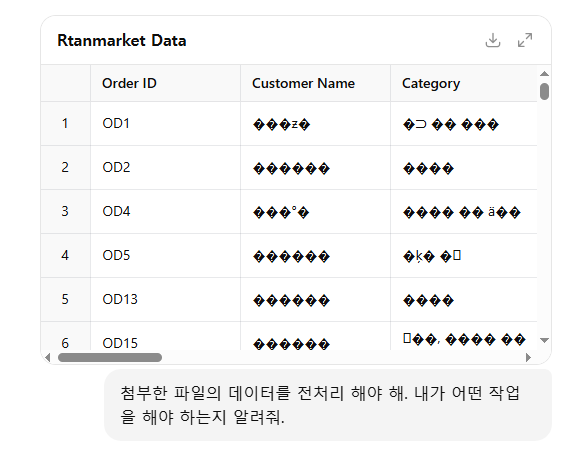
Task: Click the Korean chat message bubble
Action: coord(328,405)
